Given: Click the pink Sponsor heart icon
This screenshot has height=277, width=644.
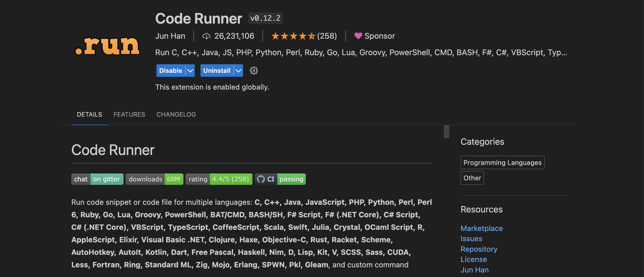Looking at the screenshot, I should point(358,36).
